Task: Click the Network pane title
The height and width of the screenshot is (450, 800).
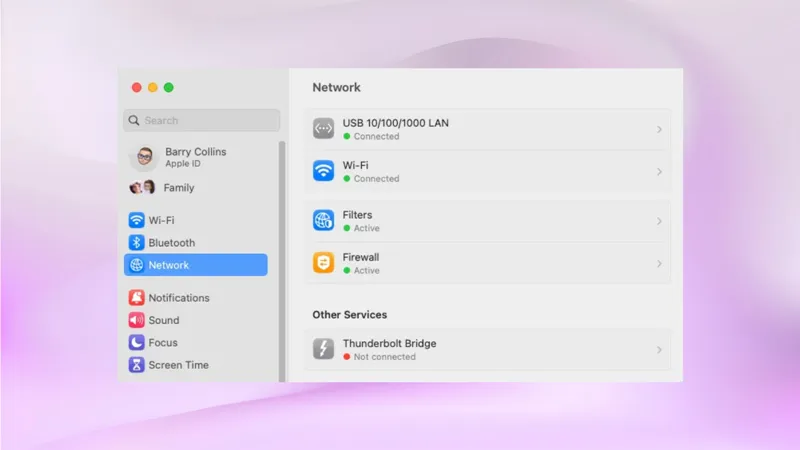Action: point(336,87)
